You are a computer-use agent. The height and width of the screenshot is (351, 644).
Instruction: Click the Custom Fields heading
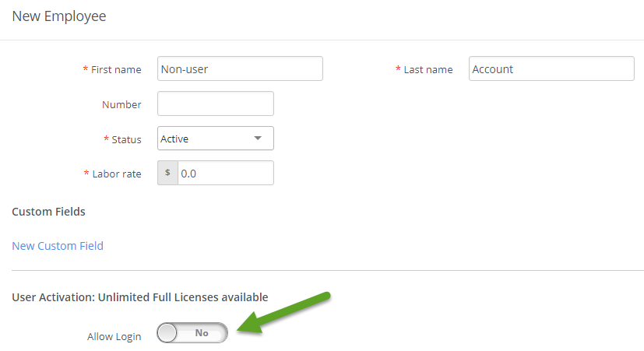click(48, 212)
